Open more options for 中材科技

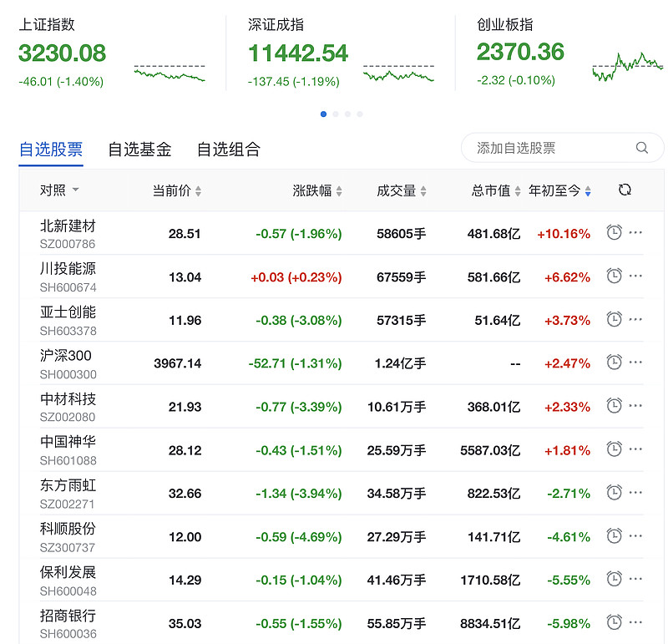coord(635,406)
